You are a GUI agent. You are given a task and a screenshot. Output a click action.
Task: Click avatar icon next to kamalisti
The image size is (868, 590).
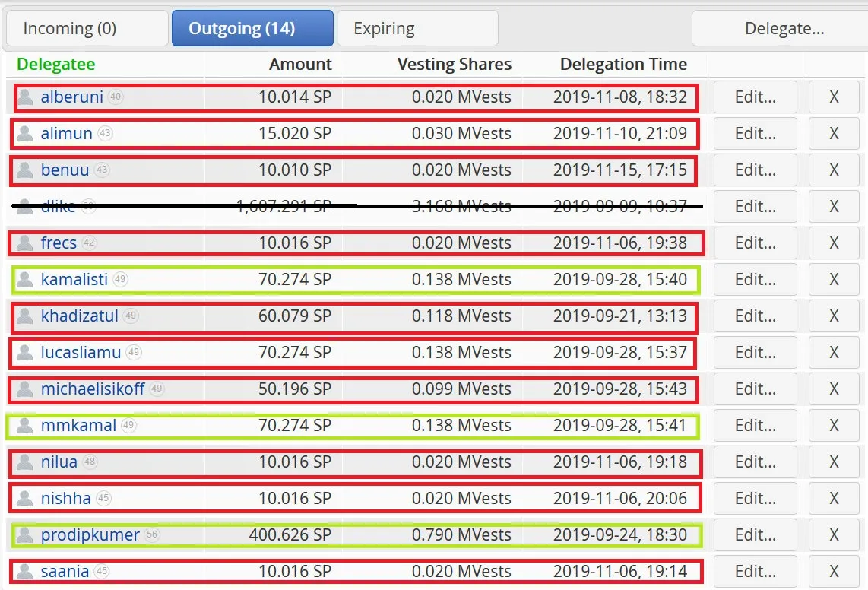click(x=25, y=280)
